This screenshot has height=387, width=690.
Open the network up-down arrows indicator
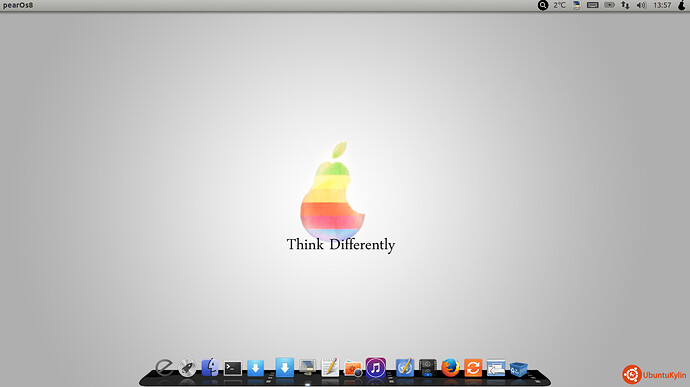625,5
